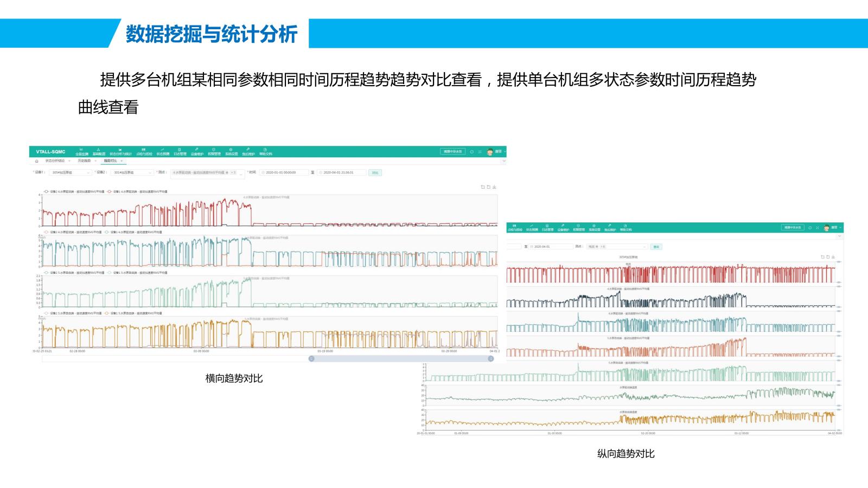The width and height of the screenshot is (868, 488).
Task: Open the 状态预测 module icon
Action: pyautogui.click(x=162, y=151)
